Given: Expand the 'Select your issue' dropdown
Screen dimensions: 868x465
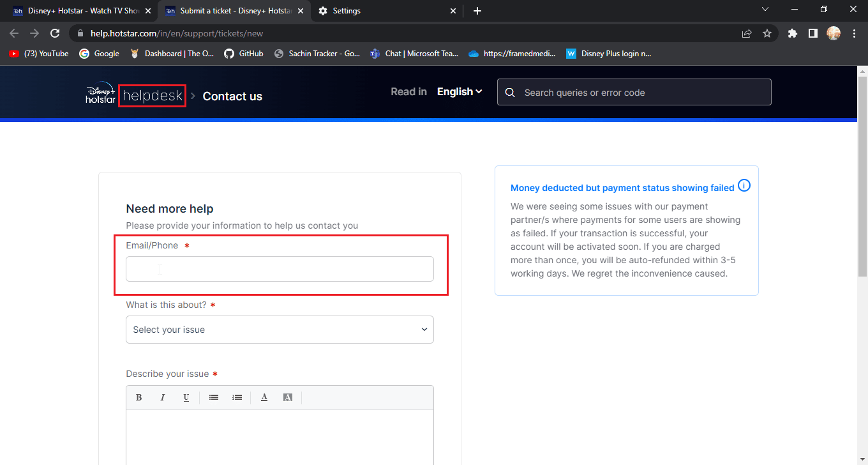Looking at the screenshot, I should (280, 330).
